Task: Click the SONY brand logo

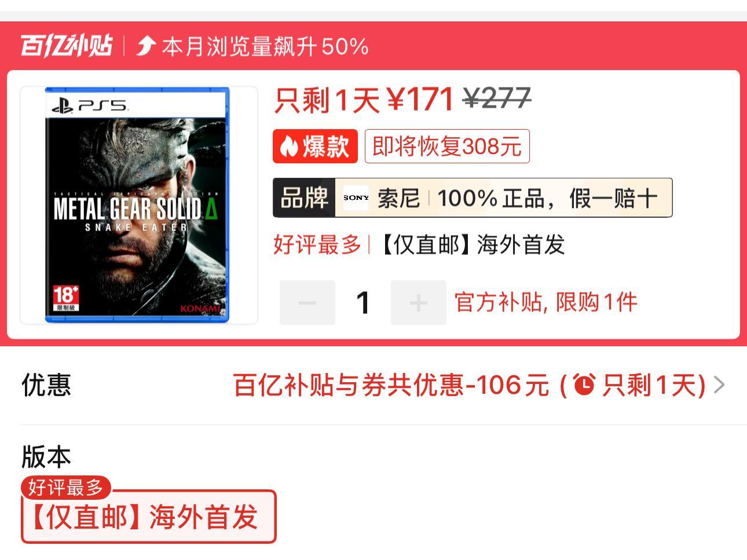Action: pos(356,198)
